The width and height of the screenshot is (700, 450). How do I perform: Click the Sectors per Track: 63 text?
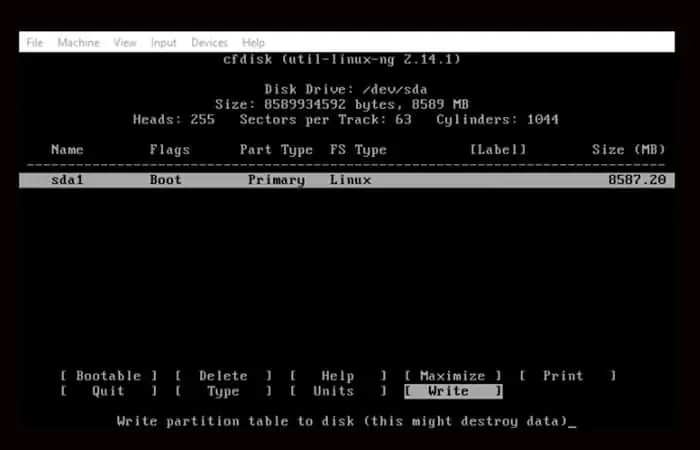325,120
